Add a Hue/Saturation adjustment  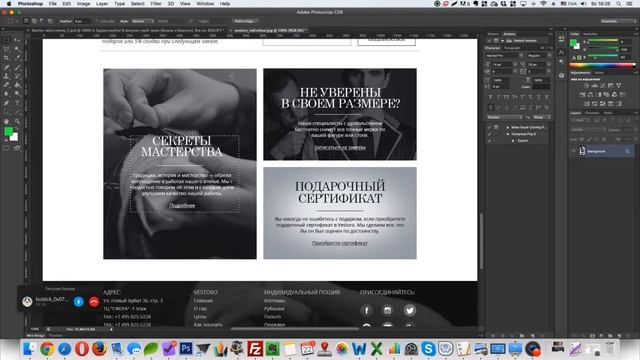point(582,94)
